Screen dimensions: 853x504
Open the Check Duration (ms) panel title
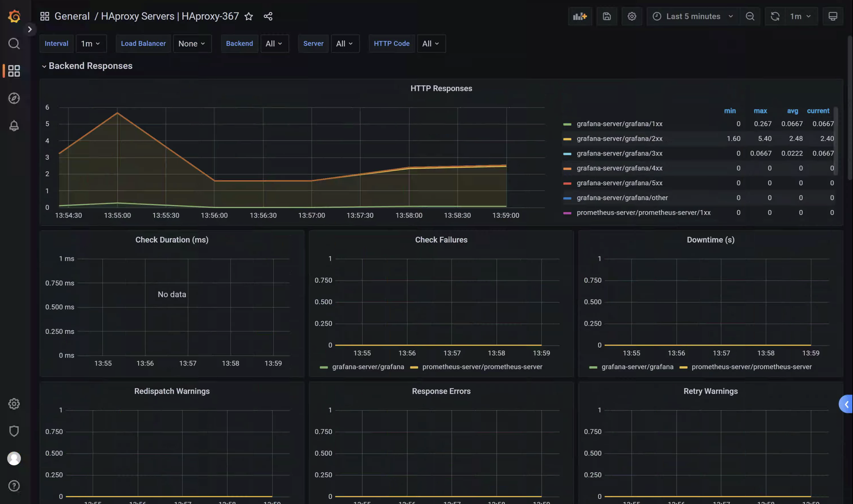[x=172, y=240]
